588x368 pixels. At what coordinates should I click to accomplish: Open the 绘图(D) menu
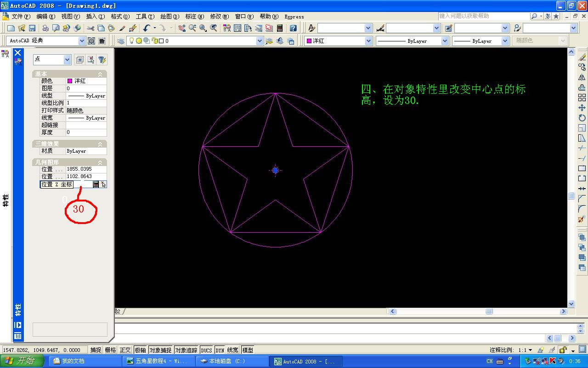[x=170, y=17]
